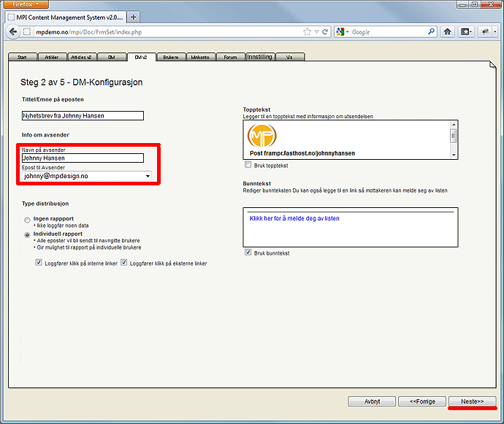Select the MPI Content Management System browser tab

tap(66, 18)
